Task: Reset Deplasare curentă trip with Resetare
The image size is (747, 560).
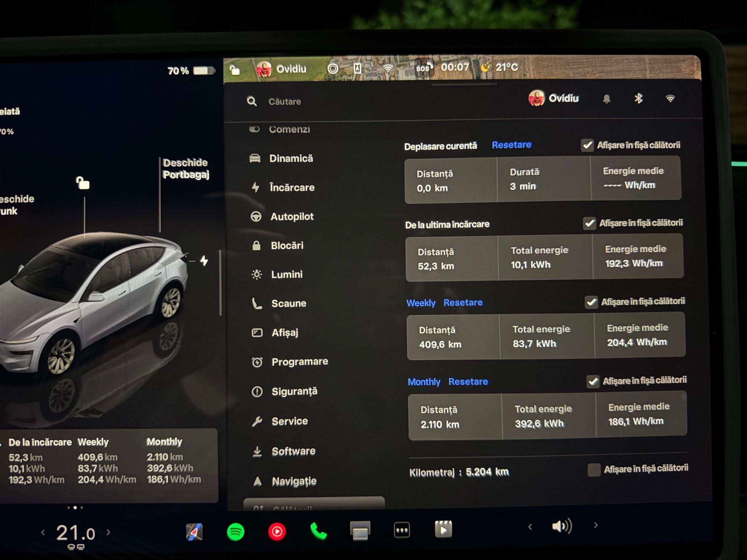Action: (511, 145)
